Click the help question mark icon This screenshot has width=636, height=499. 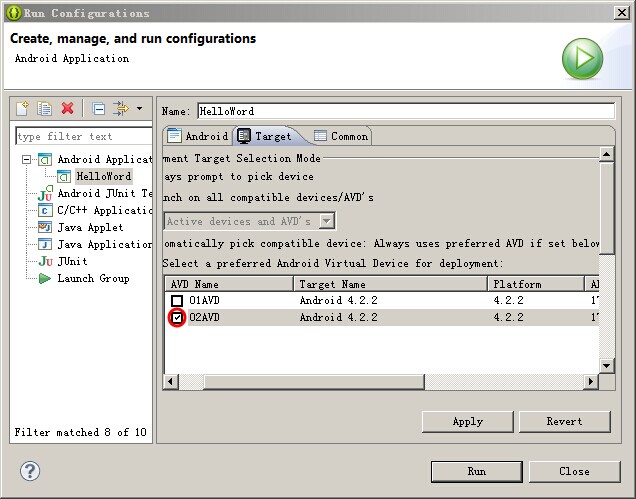point(30,471)
